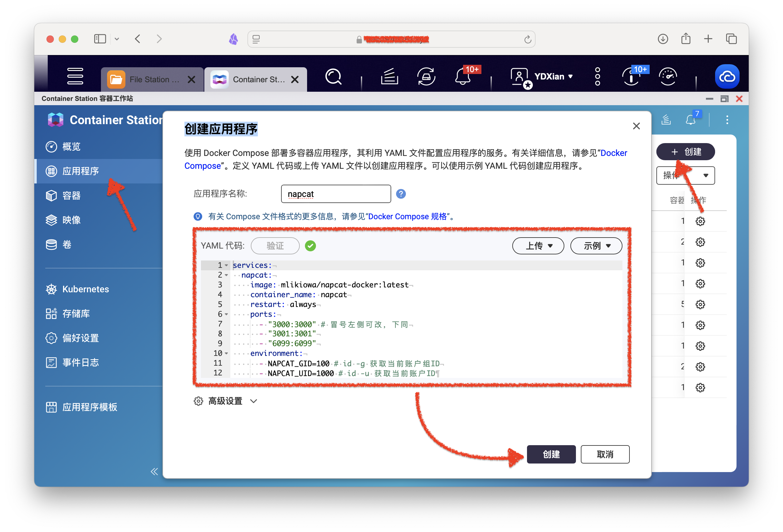Click the gear icon in the first table row
The height and width of the screenshot is (532, 783).
pos(700,221)
